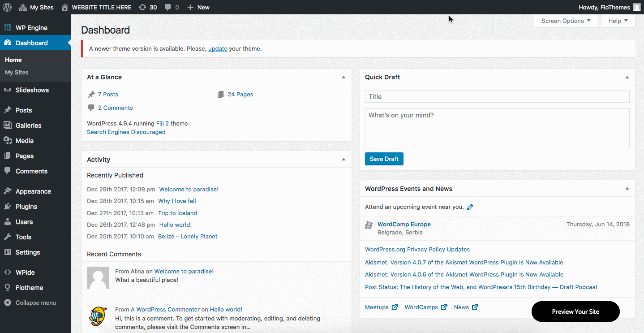
Task: Click the Comments sidebar icon
Action: [8, 171]
